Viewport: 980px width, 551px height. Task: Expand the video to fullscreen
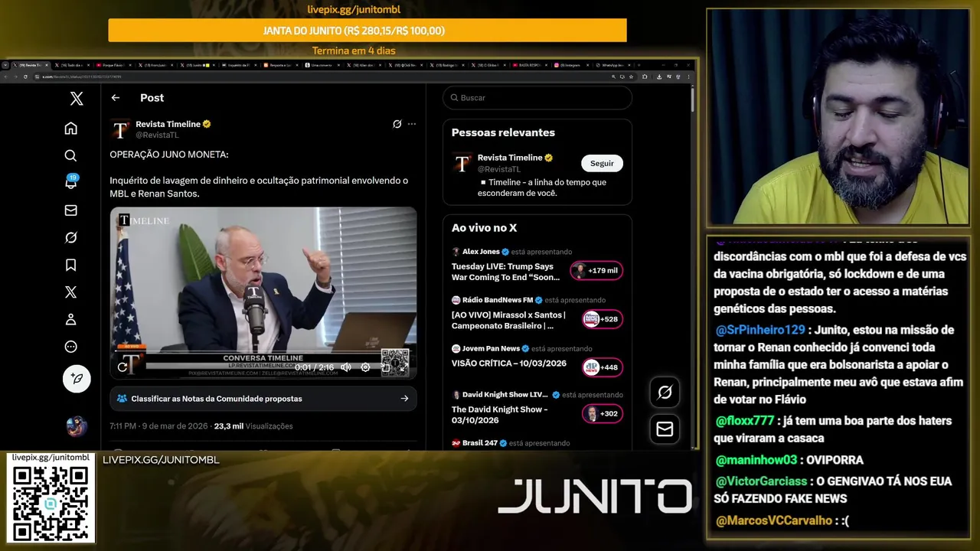coord(403,367)
